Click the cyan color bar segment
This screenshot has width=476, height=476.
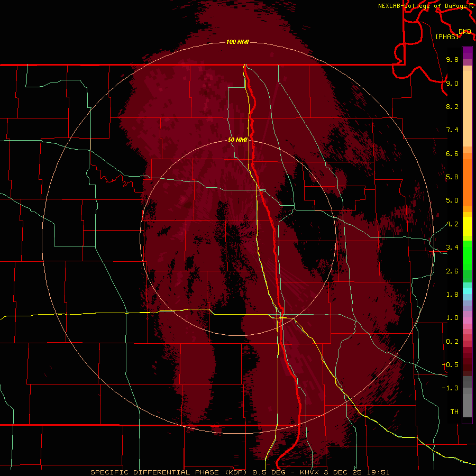pyautogui.click(x=467, y=291)
